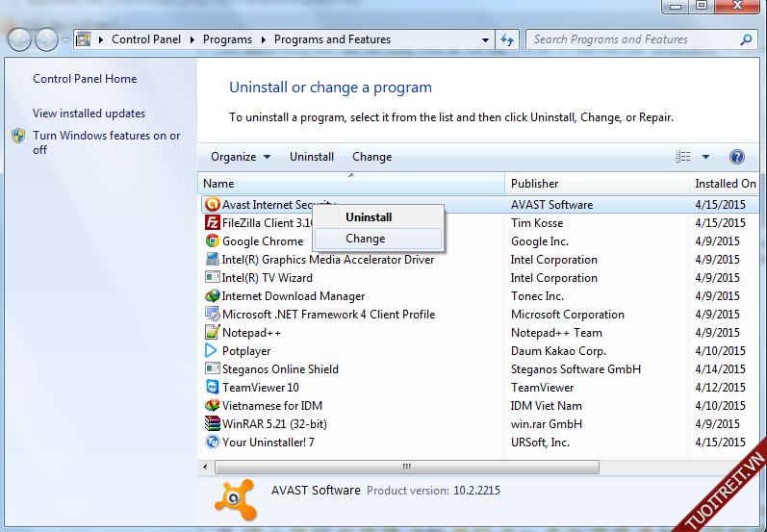Click the Google Chrome program icon

(x=213, y=241)
